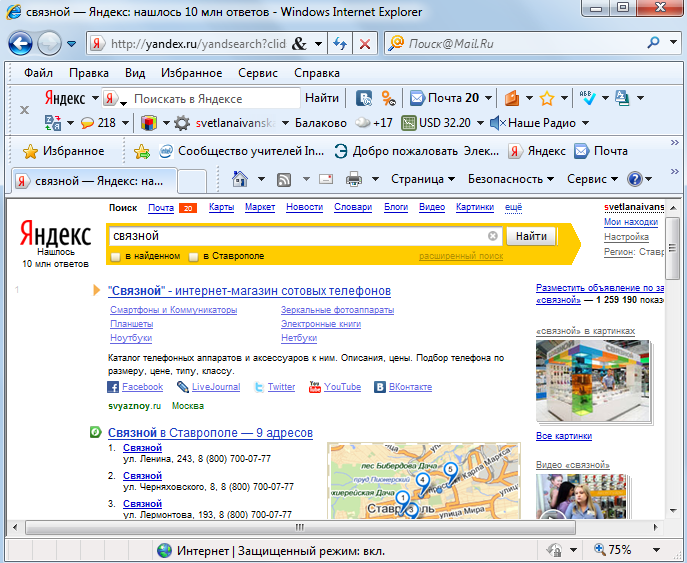Expand the Безопасность dropdown menu
Screen dimensions: 687x563
pos(511,179)
